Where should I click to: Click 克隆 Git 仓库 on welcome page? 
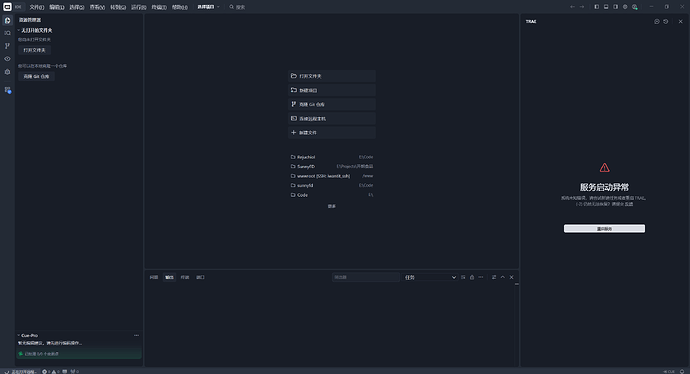(x=332, y=104)
